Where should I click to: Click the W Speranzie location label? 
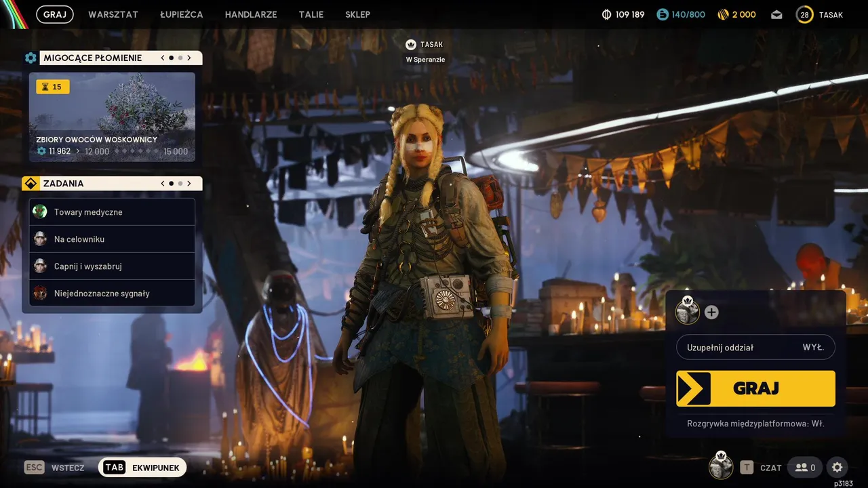425,60
